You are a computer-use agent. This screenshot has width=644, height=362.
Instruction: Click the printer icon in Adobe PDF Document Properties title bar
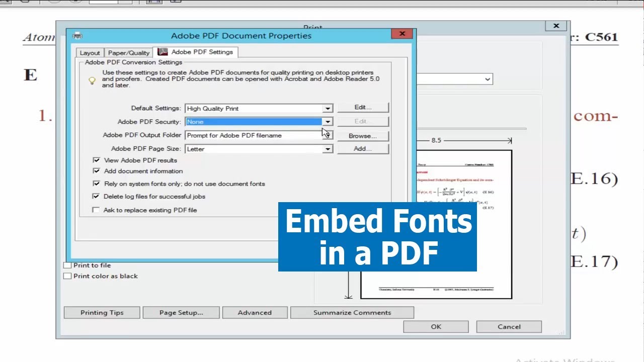coord(77,36)
